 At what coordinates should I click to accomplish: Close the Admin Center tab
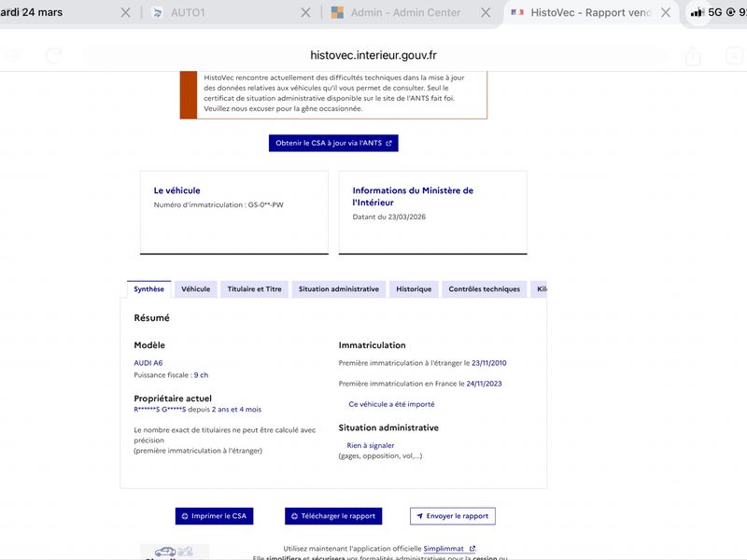(x=486, y=13)
